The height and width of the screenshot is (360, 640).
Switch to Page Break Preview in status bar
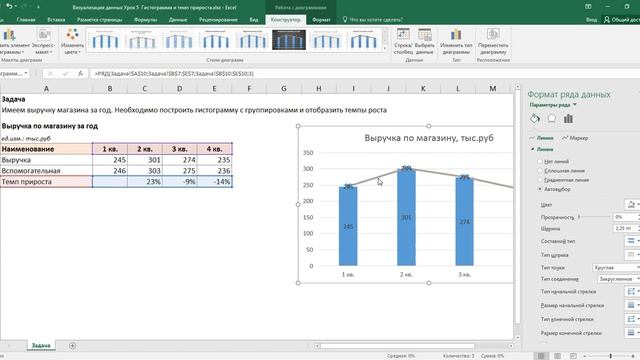(573, 356)
